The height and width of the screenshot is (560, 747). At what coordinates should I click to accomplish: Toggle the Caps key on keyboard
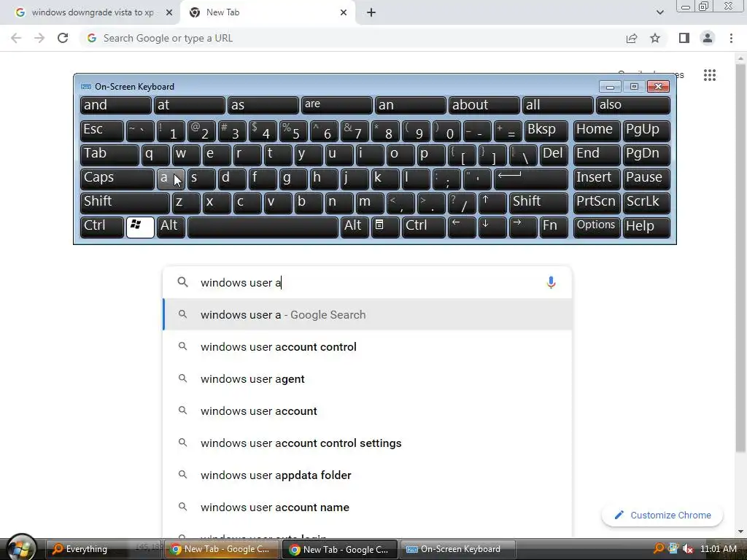(x=117, y=179)
